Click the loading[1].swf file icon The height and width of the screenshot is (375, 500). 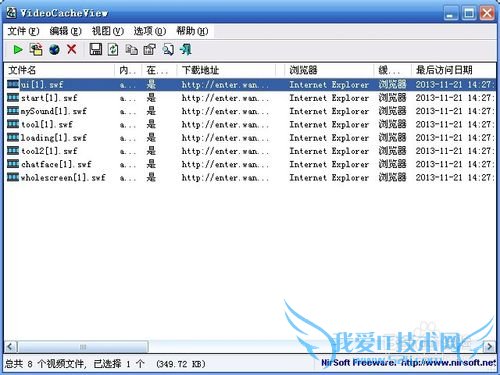point(13,137)
